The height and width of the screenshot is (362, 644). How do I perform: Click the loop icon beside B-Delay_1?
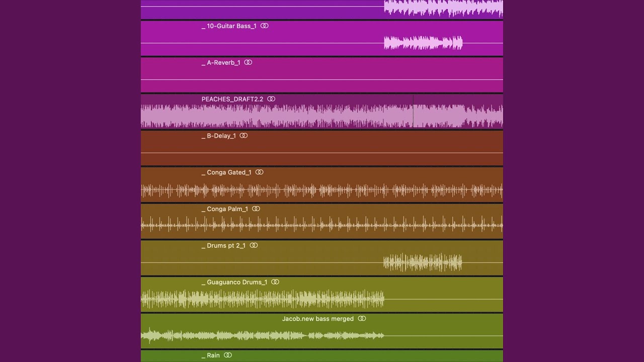(244, 136)
